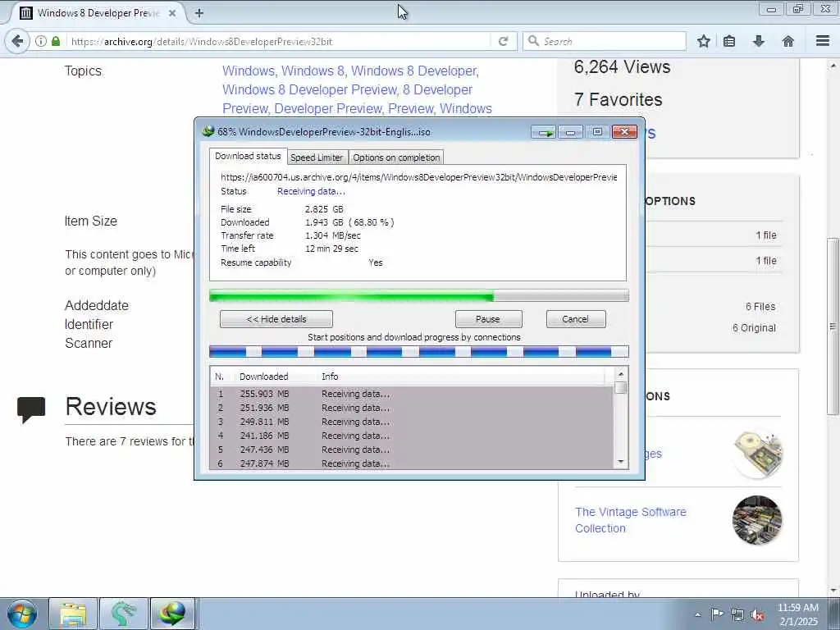
Task: Switch to Speed Limiter tab
Action: click(x=317, y=157)
